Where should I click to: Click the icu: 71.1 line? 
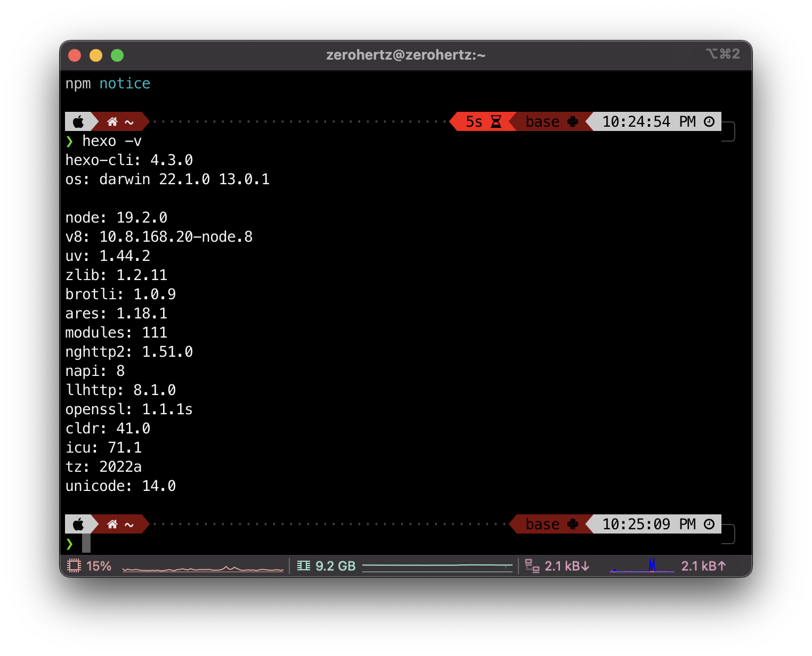pos(103,448)
